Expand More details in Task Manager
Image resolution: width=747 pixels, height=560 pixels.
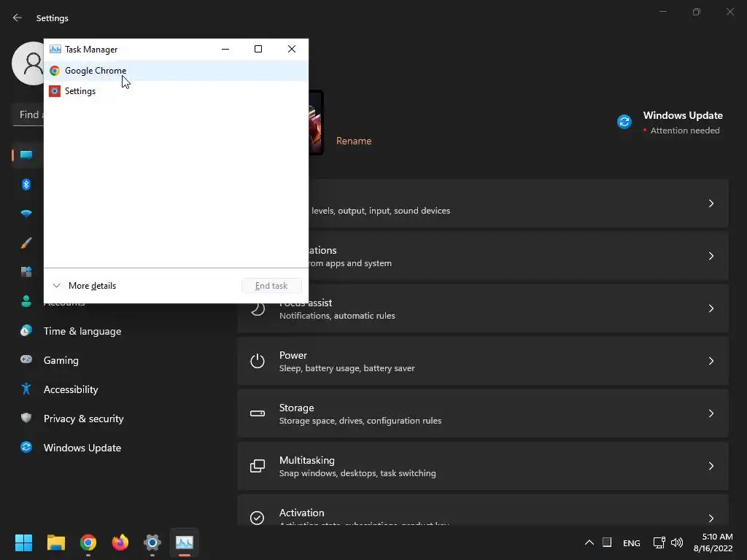(x=85, y=286)
